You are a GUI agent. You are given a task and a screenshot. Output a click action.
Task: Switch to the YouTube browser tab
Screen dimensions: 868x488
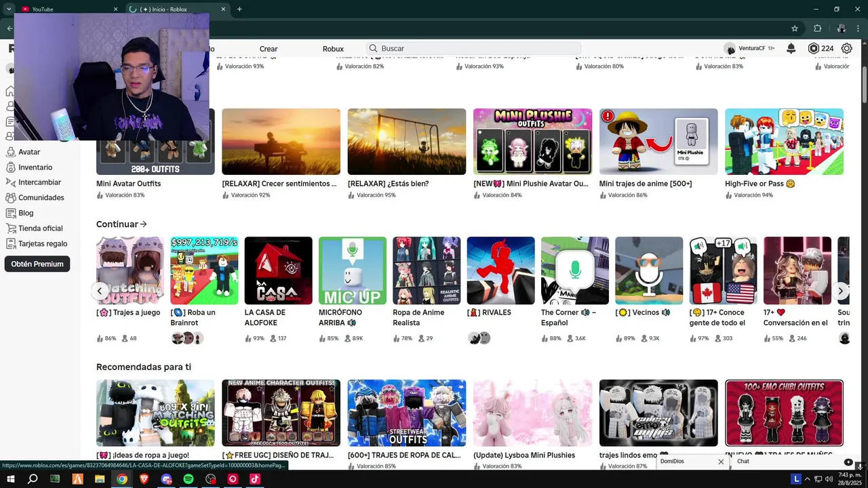point(68,9)
